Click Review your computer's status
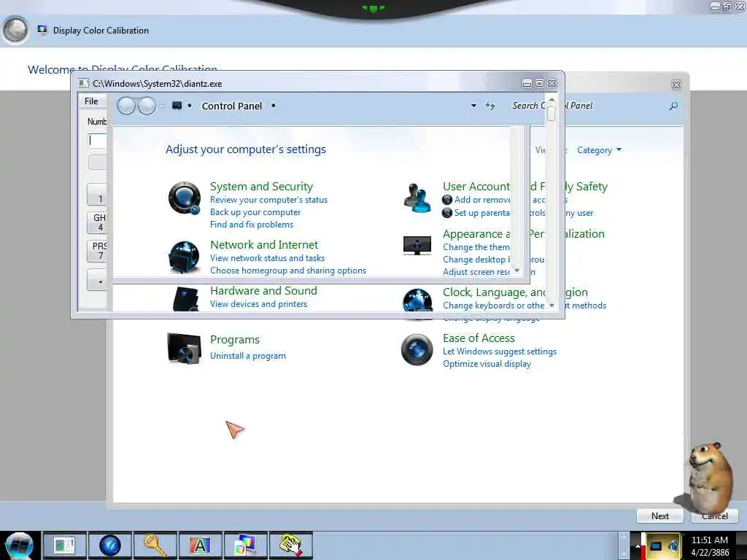747x560 pixels. click(268, 200)
